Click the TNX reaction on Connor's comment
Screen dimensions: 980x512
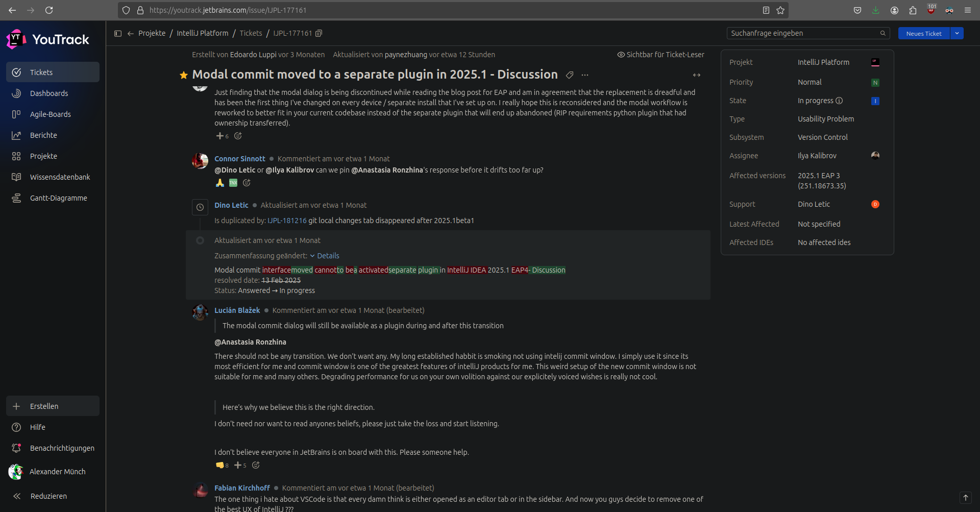pyautogui.click(x=233, y=183)
